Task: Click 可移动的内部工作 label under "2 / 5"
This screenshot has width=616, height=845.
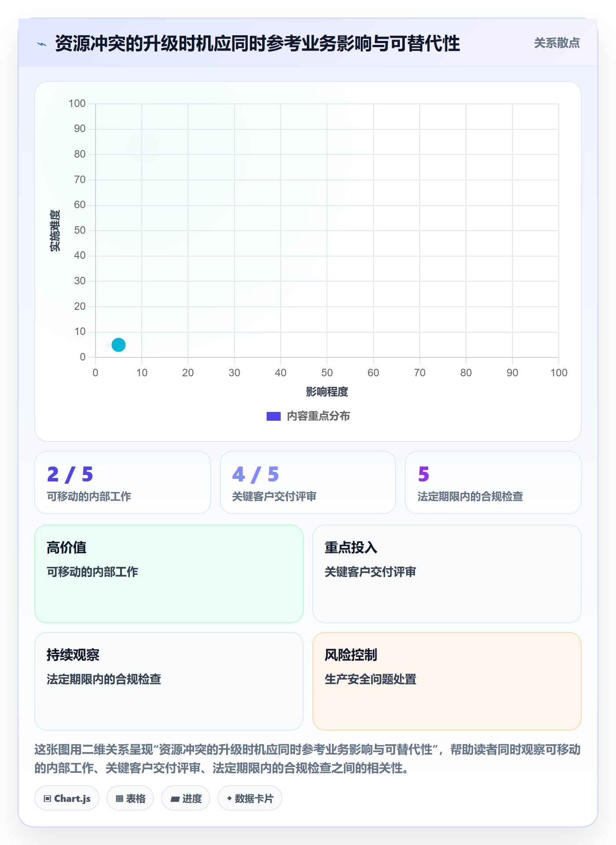Action: [89, 496]
